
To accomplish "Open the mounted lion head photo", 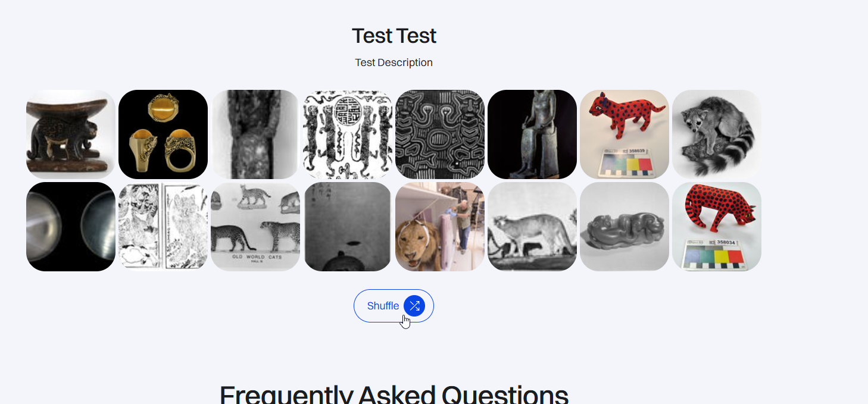I will coord(440,227).
